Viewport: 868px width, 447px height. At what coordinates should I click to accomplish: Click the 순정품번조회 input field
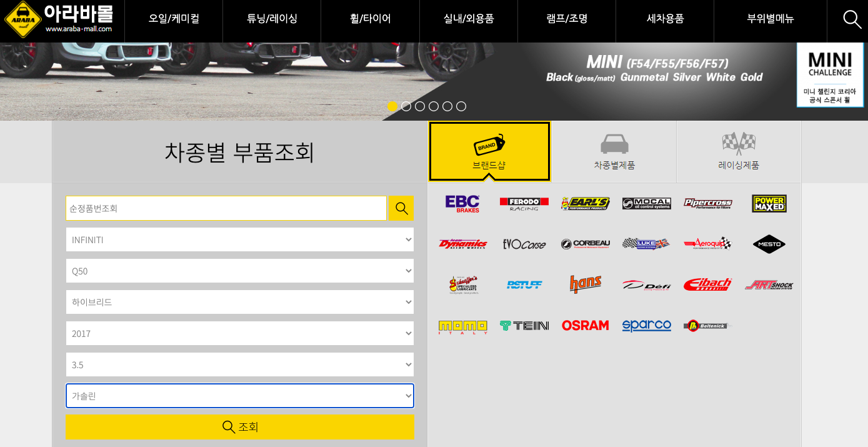pos(226,208)
